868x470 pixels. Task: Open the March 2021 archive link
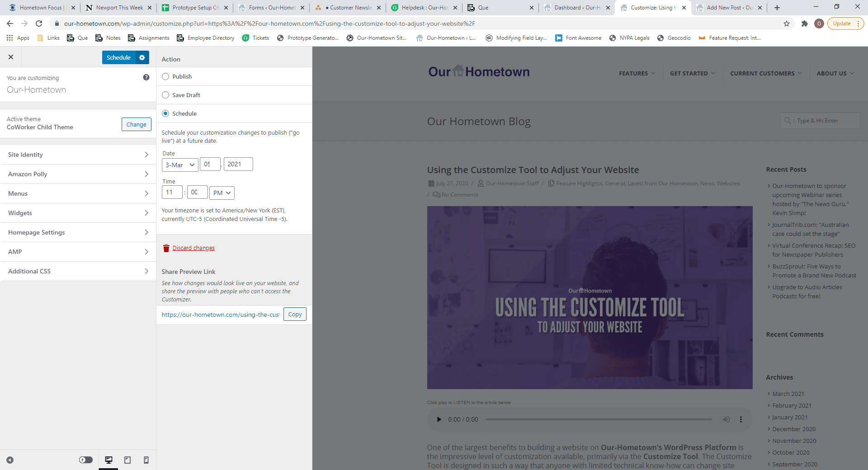pos(788,394)
